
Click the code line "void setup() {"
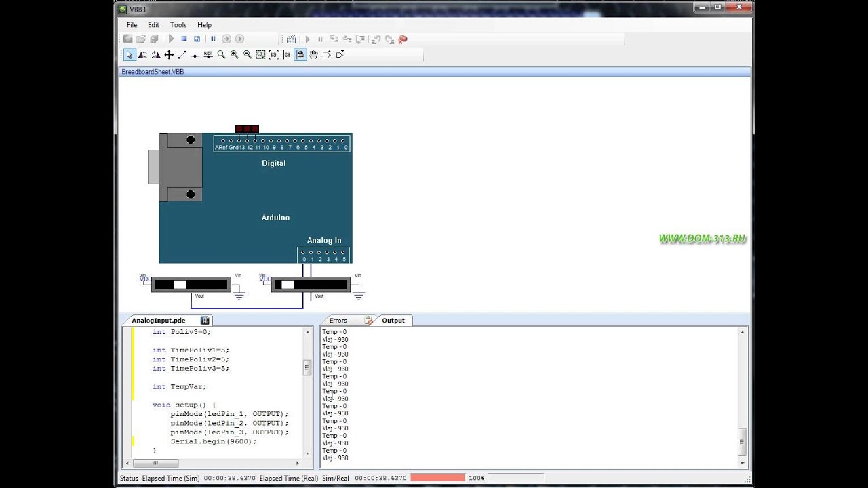click(x=184, y=405)
